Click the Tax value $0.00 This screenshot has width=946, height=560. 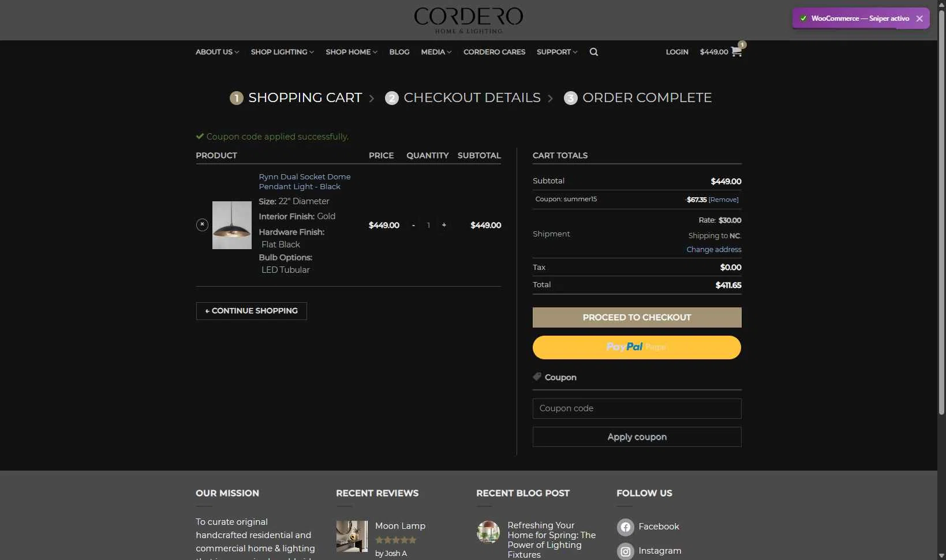(x=731, y=268)
